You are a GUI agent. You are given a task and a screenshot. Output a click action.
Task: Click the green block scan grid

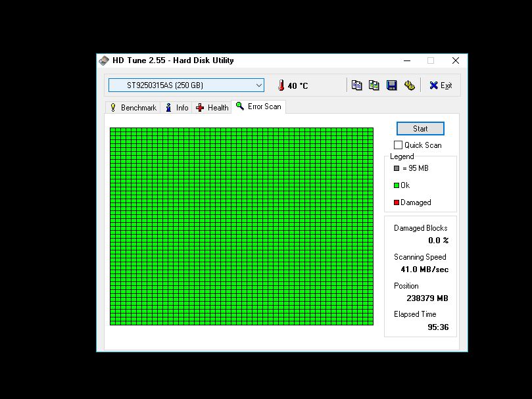tap(241, 226)
